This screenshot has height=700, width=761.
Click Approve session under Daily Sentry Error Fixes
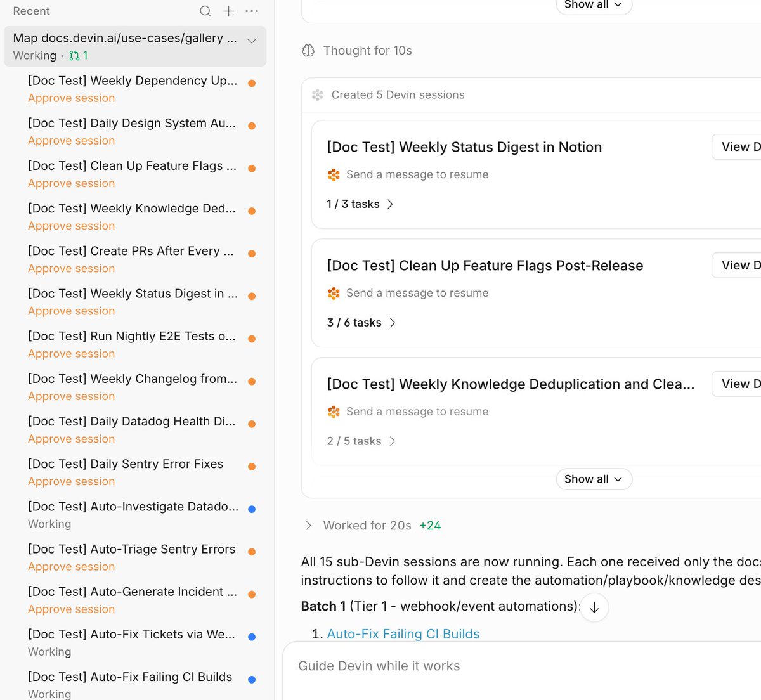click(x=72, y=481)
